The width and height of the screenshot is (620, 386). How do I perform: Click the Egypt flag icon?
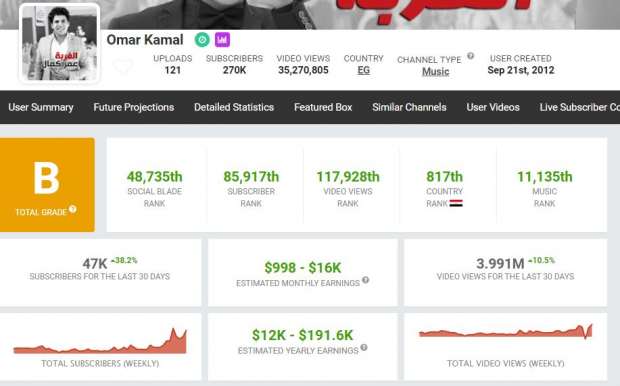click(x=456, y=203)
